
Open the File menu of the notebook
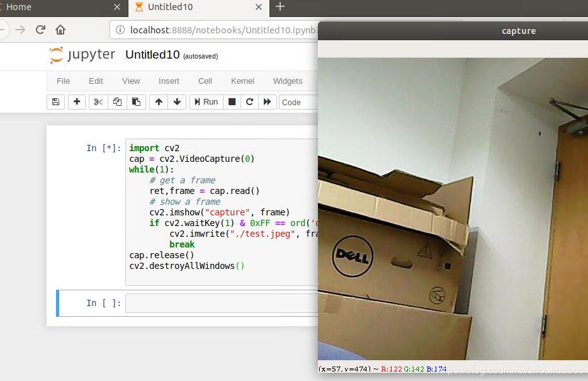click(63, 81)
